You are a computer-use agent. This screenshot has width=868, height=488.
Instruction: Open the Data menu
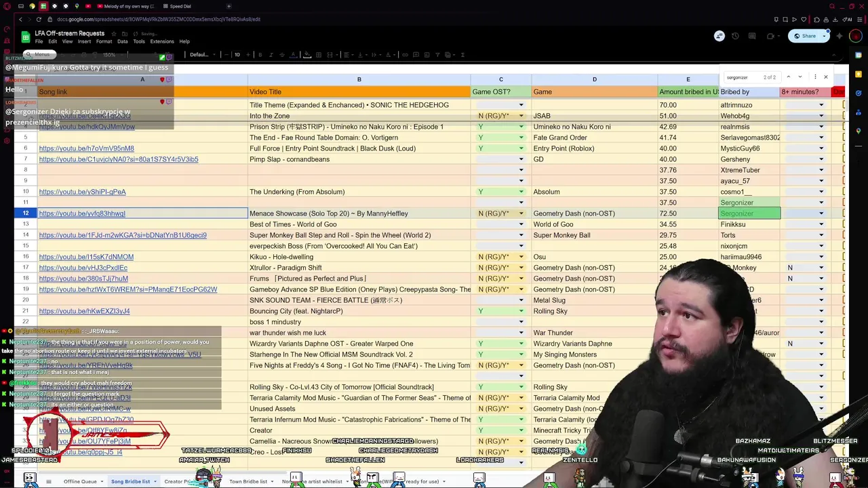click(122, 41)
